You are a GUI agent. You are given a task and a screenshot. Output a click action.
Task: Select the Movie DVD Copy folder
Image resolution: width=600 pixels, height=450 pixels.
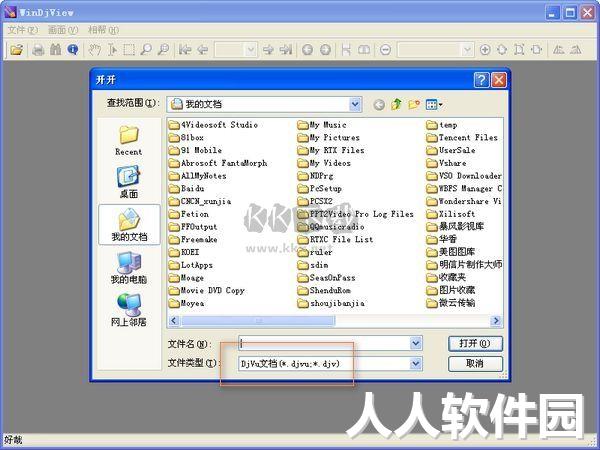coord(207,290)
